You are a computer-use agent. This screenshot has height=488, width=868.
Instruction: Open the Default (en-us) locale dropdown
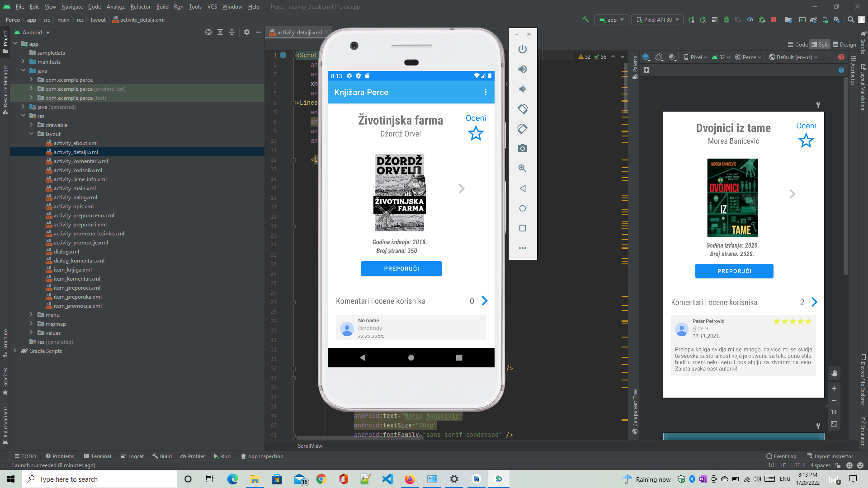[x=793, y=57]
